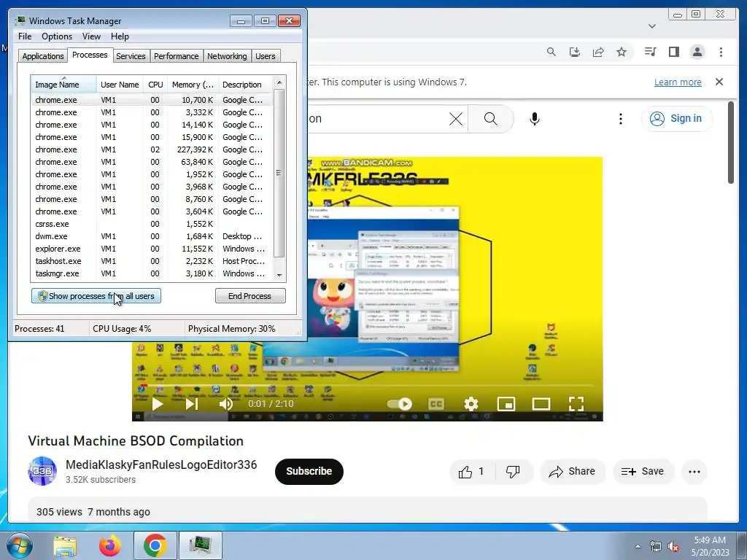Screen dimensions: 747x560
Task: Click the muted volume tray icon
Action: pyautogui.click(x=673, y=546)
